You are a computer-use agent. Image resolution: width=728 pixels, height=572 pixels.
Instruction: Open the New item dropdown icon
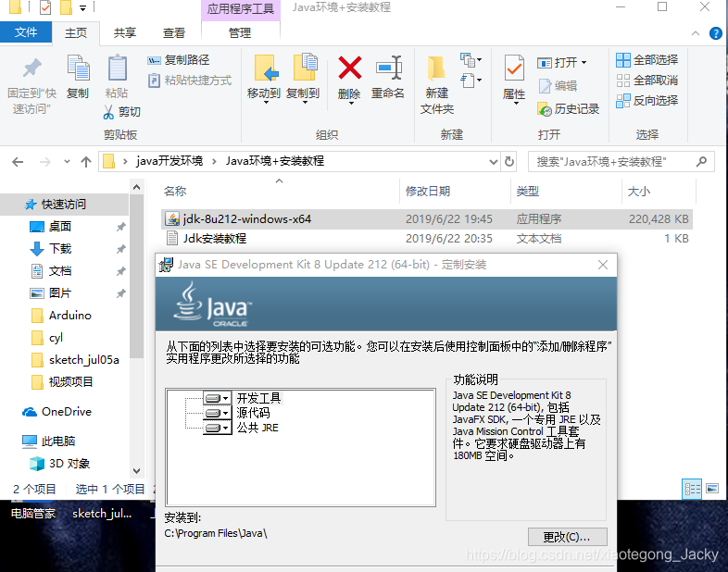pos(471,60)
